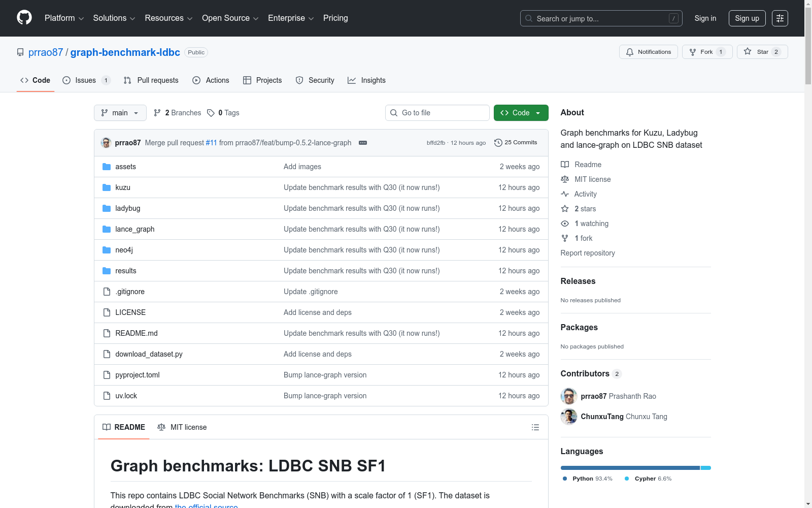Click the Activity pulse icon
The height and width of the screenshot is (508, 812).
(x=565, y=194)
